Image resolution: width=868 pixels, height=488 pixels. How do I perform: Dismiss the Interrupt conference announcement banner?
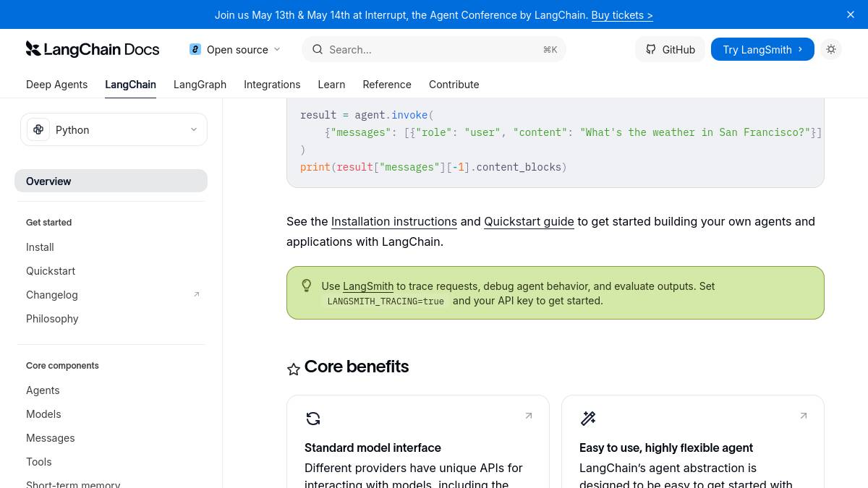pyautogui.click(x=851, y=14)
